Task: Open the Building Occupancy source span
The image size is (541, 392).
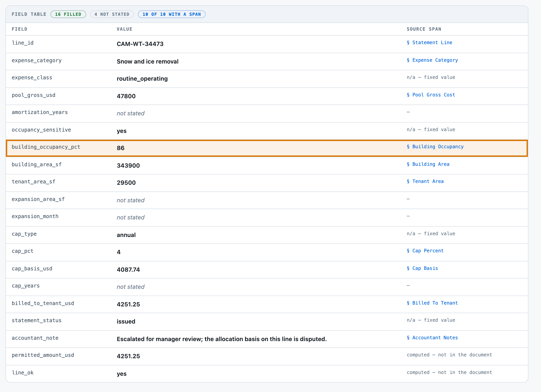Action: pyautogui.click(x=435, y=147)
